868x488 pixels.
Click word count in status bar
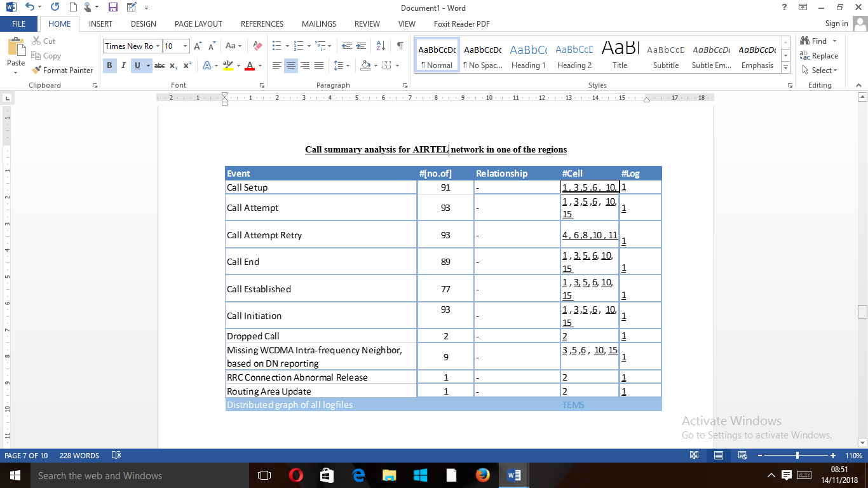coord(79,456)
